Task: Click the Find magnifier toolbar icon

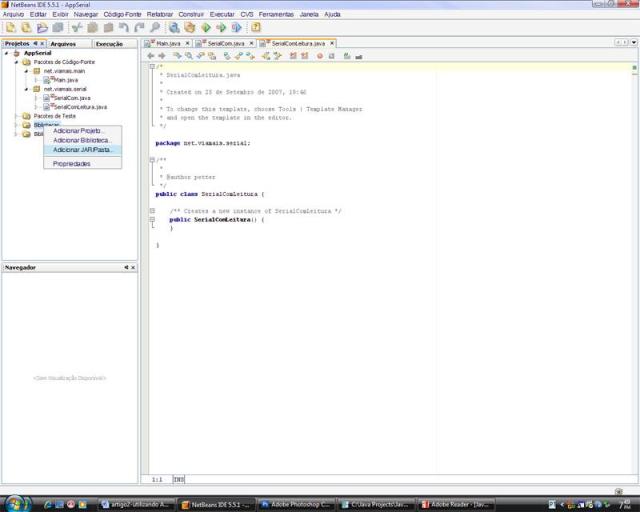Action: 155,28
